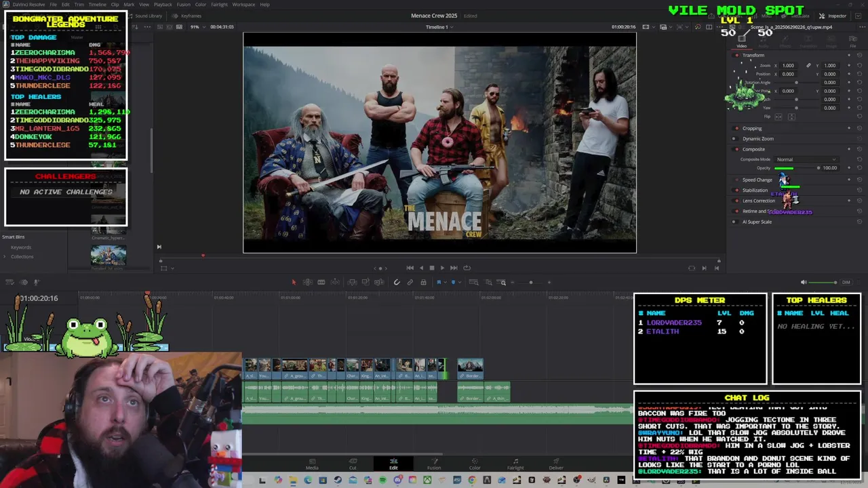Toggle the Cropping section enable switch

pos(736,128)
